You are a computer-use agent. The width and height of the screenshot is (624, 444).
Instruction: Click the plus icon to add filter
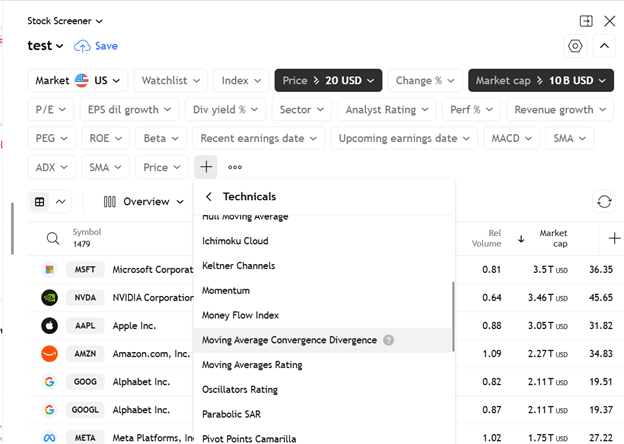[205, 167]
